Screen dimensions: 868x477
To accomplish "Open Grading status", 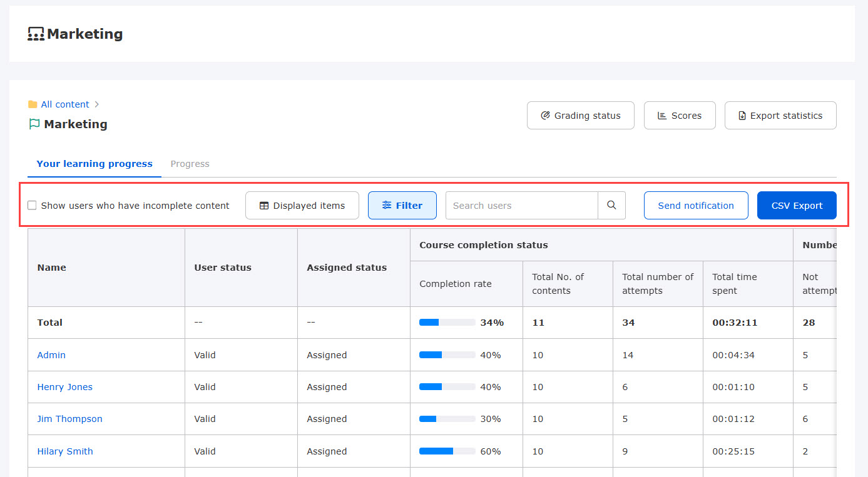I will 581,116.
